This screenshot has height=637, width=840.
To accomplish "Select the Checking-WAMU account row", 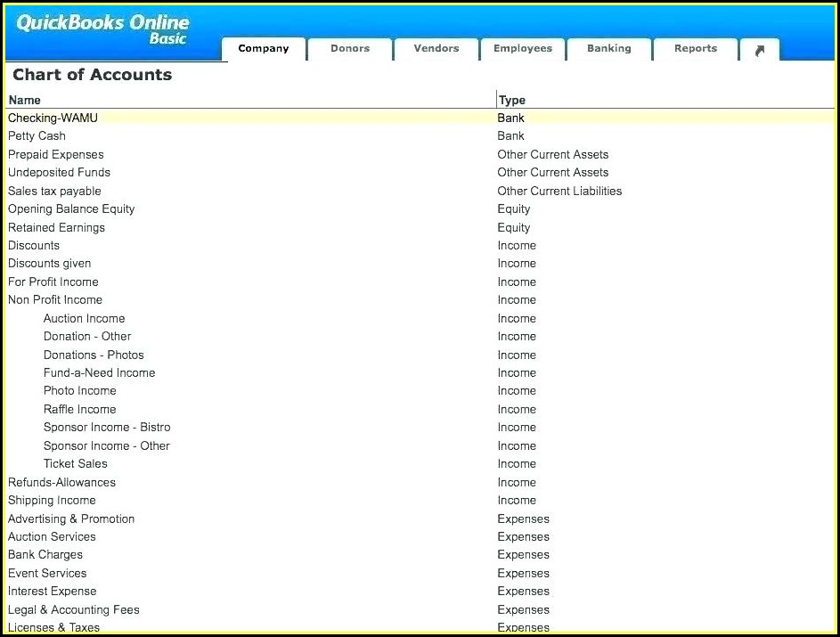I will coord(53,118).
